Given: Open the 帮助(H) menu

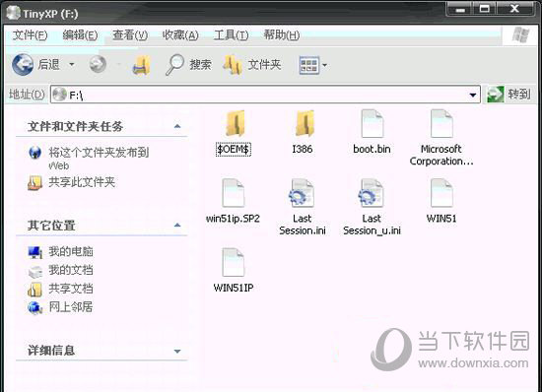Looking at the screenshot, I should [x=282, y=34].
